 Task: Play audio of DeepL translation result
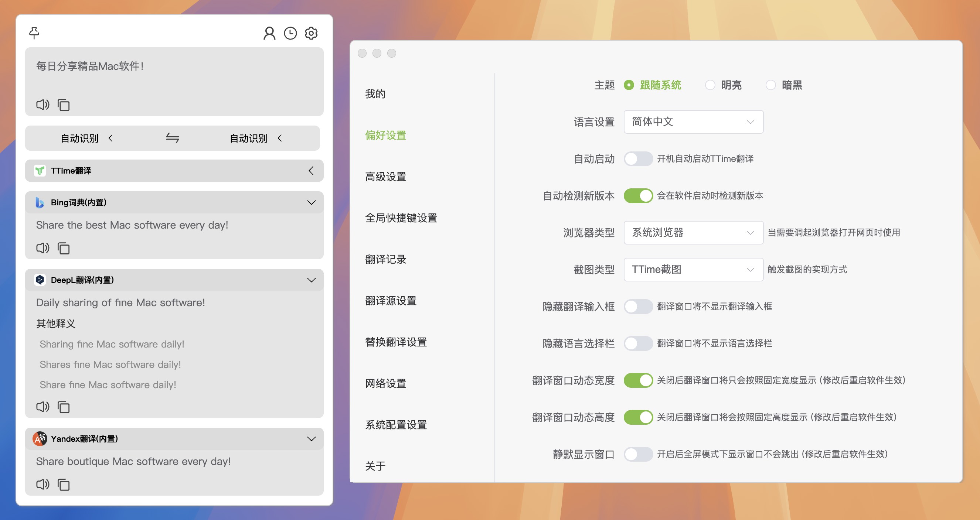point(42,407)
